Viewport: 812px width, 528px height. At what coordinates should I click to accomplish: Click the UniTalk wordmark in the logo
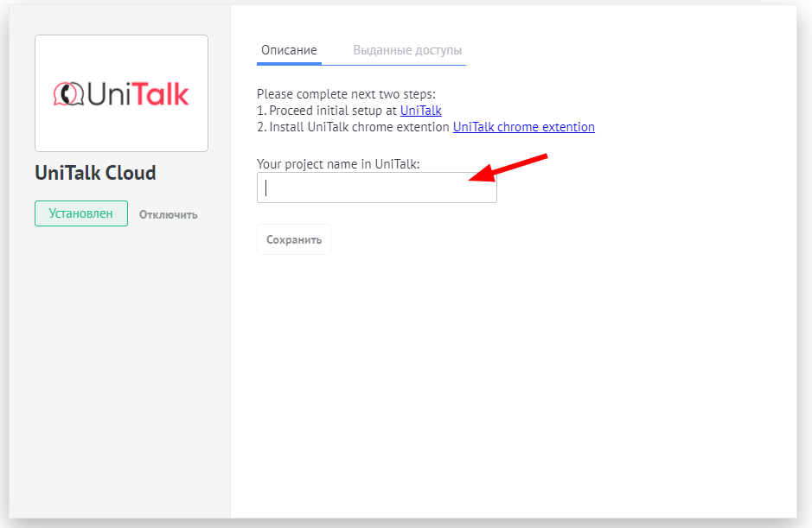point(136,93)
